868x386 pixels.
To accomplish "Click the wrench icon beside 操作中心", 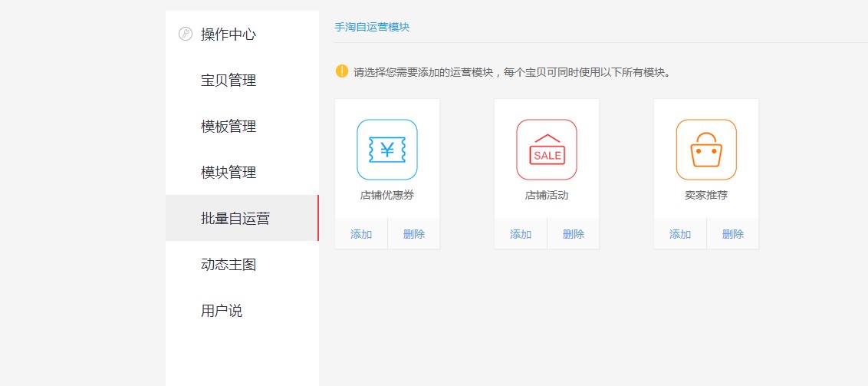I will tap(185, 34).
